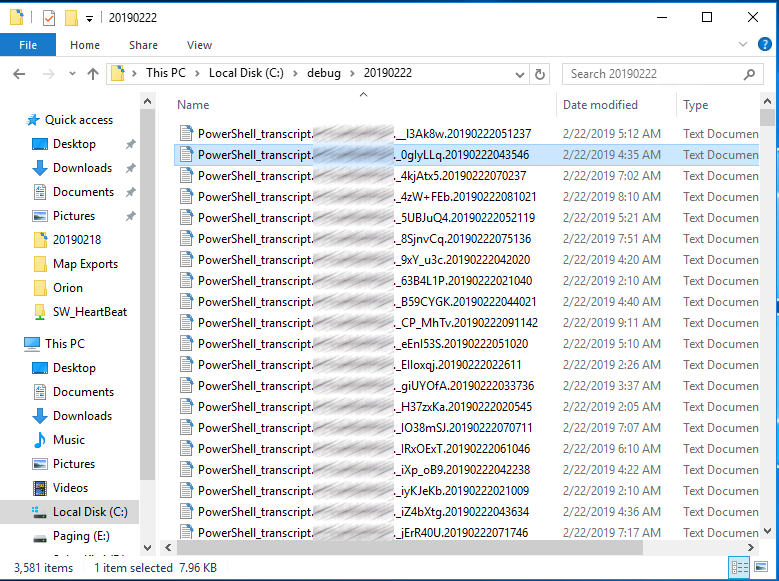Select Paging (E:) drive in navigation pane
This screenshot has height=581, width=779.
pos(81,536)
